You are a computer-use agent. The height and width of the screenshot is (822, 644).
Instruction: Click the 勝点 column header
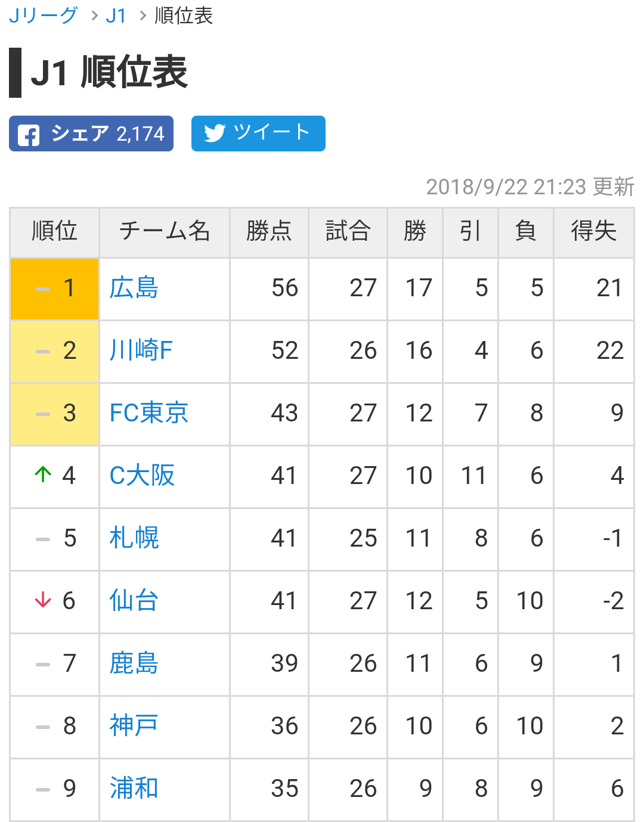pyautogui.click(x=269, y=231)
